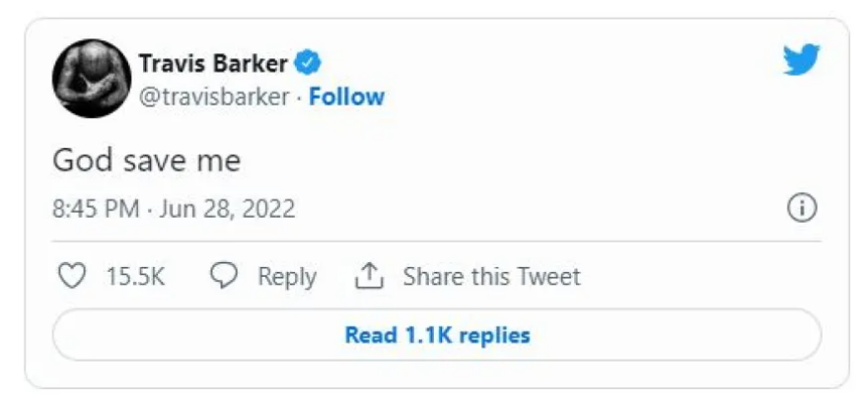The image size is (868, 402).
Task: Open Travis Barker's profile picture
Action: pyautogui.click(x=91, y=79)
